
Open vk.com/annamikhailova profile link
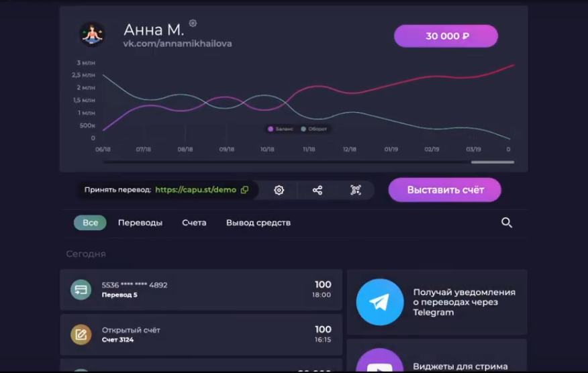click(177, 44)
